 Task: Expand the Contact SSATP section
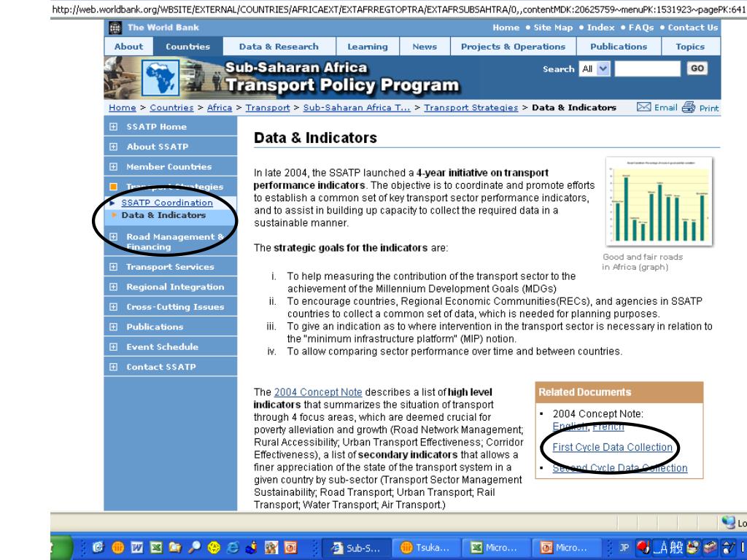click(x=113, y=367)
